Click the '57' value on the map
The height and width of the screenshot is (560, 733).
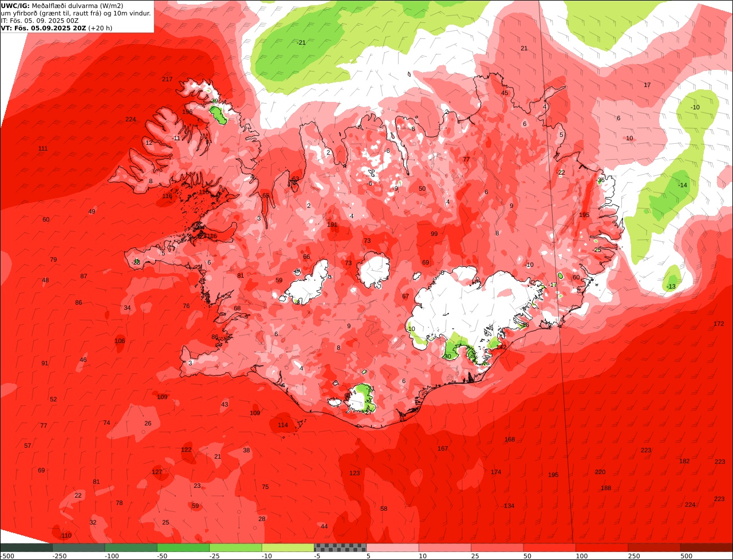27,445
